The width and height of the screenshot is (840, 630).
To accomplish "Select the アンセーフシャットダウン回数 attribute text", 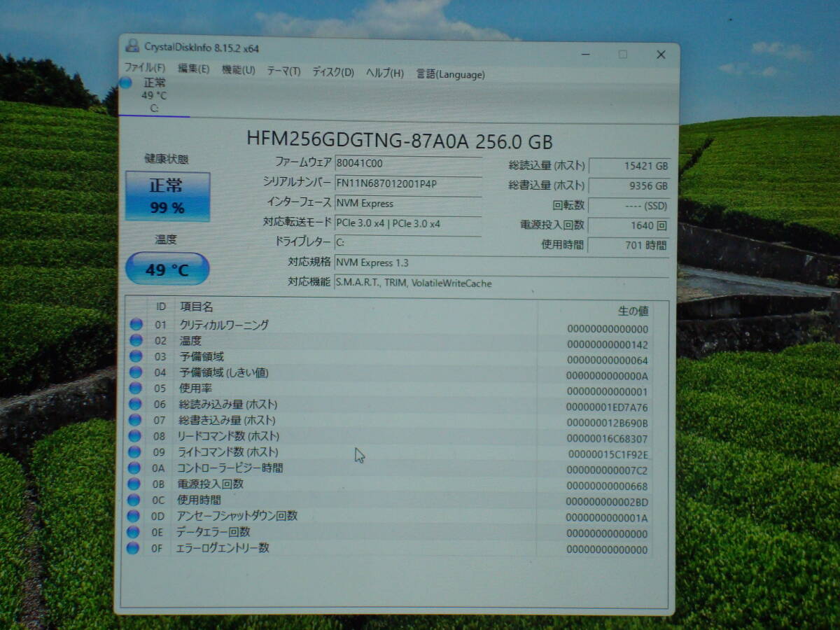I will click(x=237, y=516).
